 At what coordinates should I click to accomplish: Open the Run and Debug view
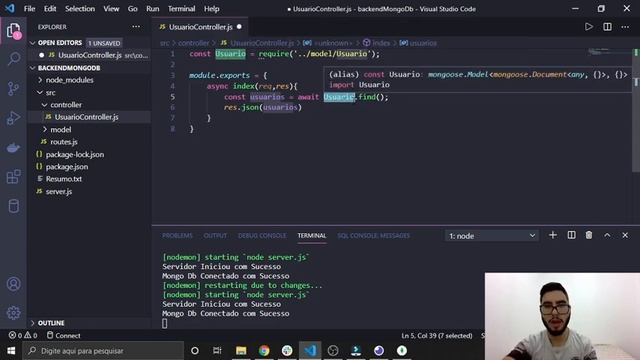13,118
